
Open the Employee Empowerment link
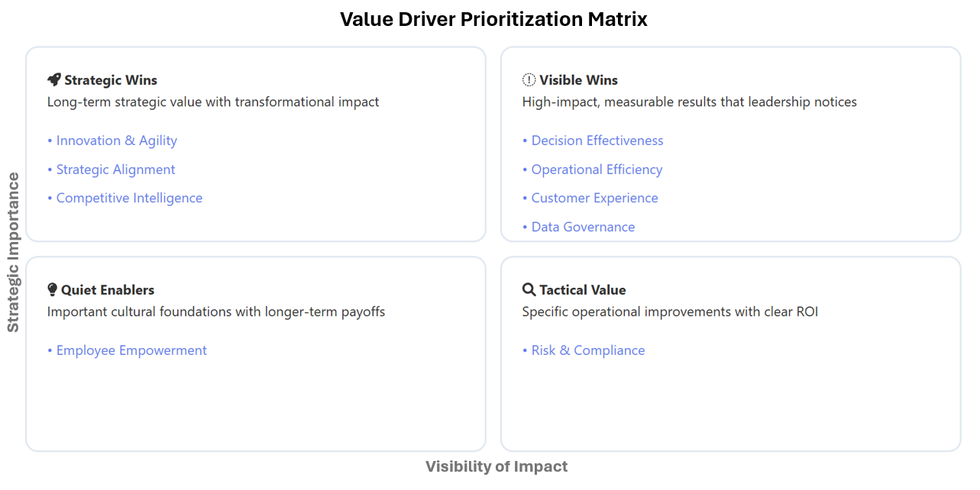[x=128, y=350]
